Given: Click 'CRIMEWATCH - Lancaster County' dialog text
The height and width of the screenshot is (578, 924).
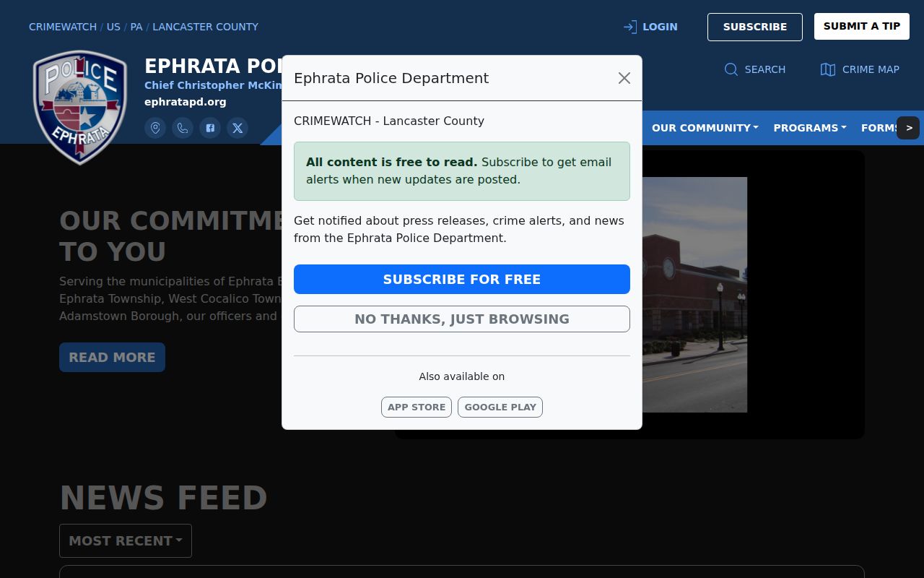Looking at the screenshot, I should [389, 121].
